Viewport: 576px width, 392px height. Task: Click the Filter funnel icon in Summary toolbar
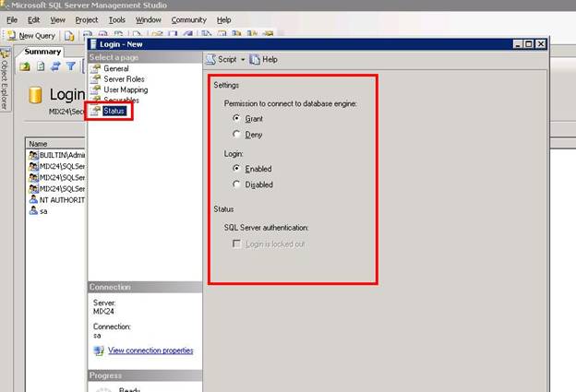(70, 66)
